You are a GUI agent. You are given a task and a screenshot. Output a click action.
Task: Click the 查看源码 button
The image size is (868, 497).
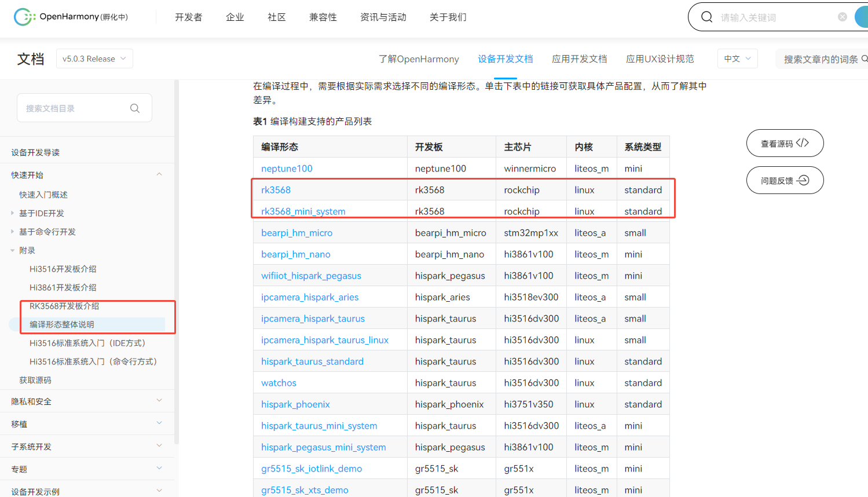[785, 143]
